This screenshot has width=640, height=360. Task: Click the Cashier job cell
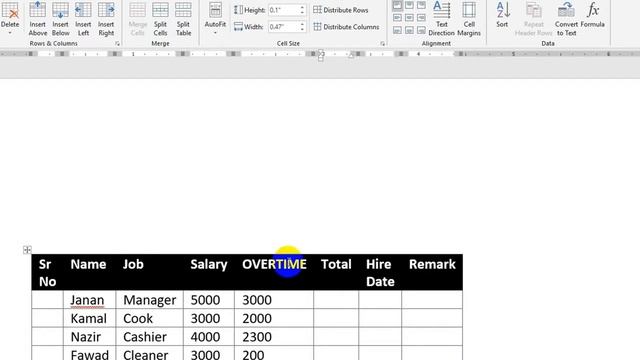[x=149, y=337]
